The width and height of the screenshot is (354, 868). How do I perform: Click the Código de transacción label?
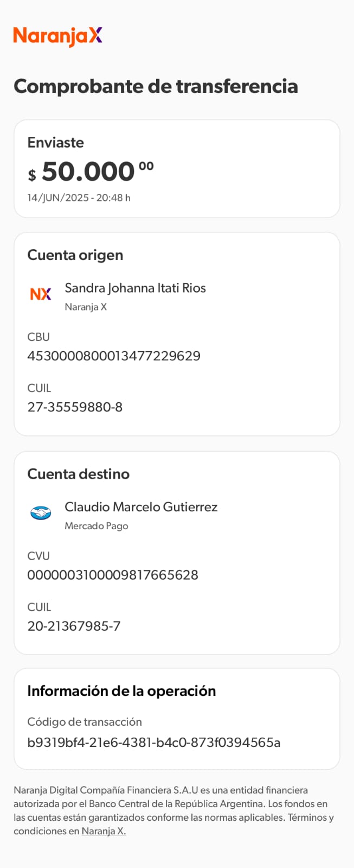[x=85, y=722]
